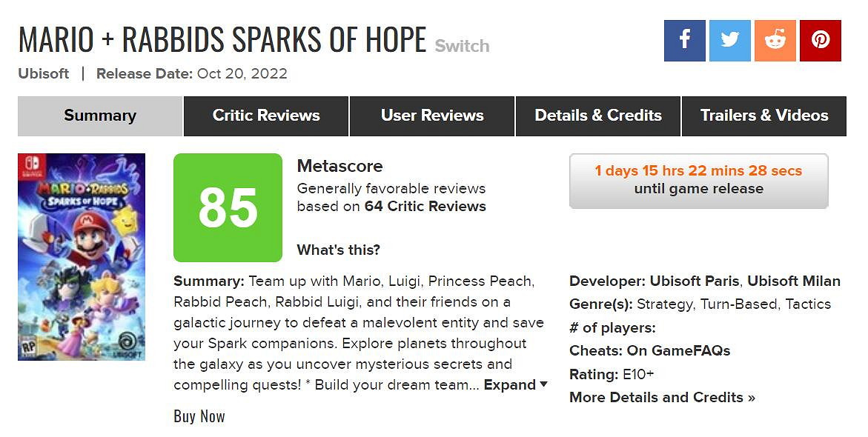Click More Details and Credits link
The image size is (868, 437).
(x=662, y=398)
